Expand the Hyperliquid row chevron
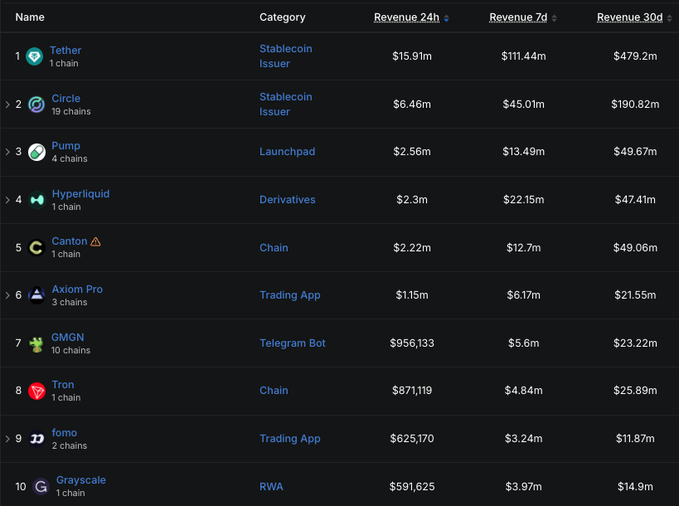 [7, 200]
